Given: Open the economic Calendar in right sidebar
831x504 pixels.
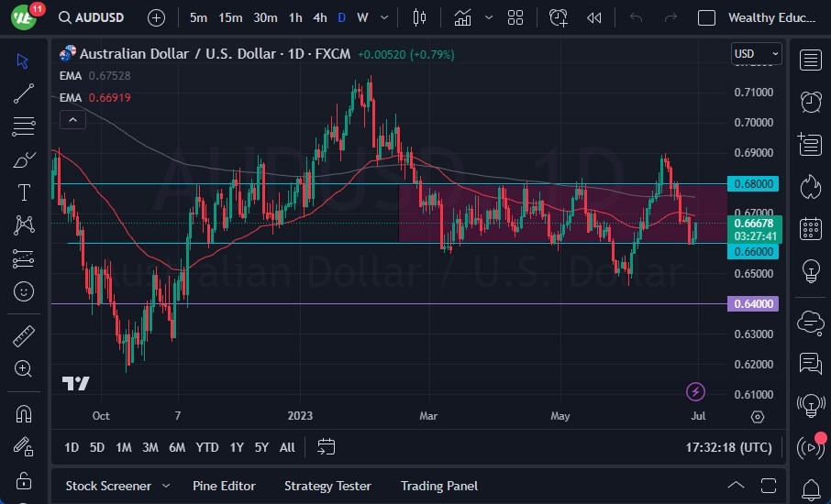Looking at the screenshot, I should coord(810,228).
